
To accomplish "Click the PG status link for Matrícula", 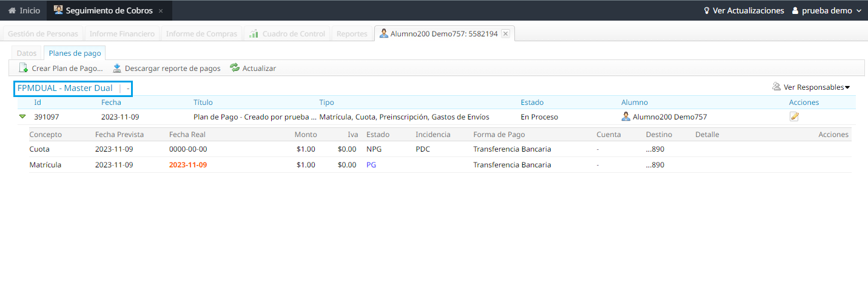I will click(371, 165).
